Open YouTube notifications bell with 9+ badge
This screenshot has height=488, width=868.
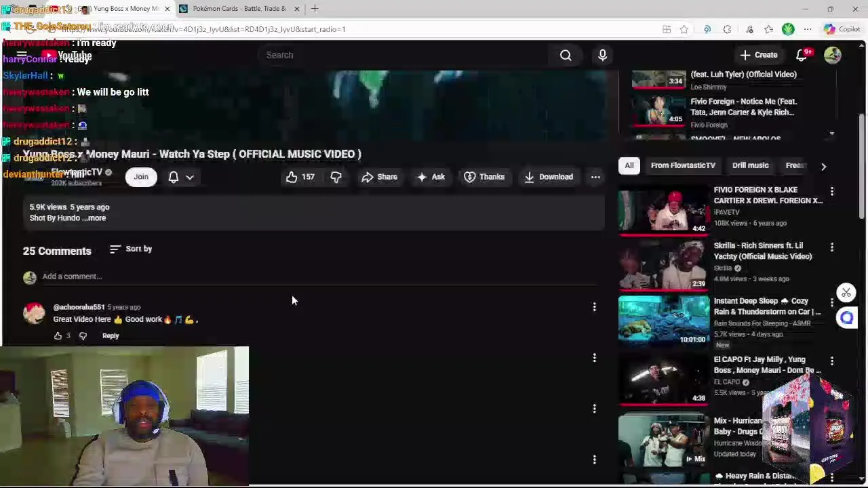click(x=802, y=55)
